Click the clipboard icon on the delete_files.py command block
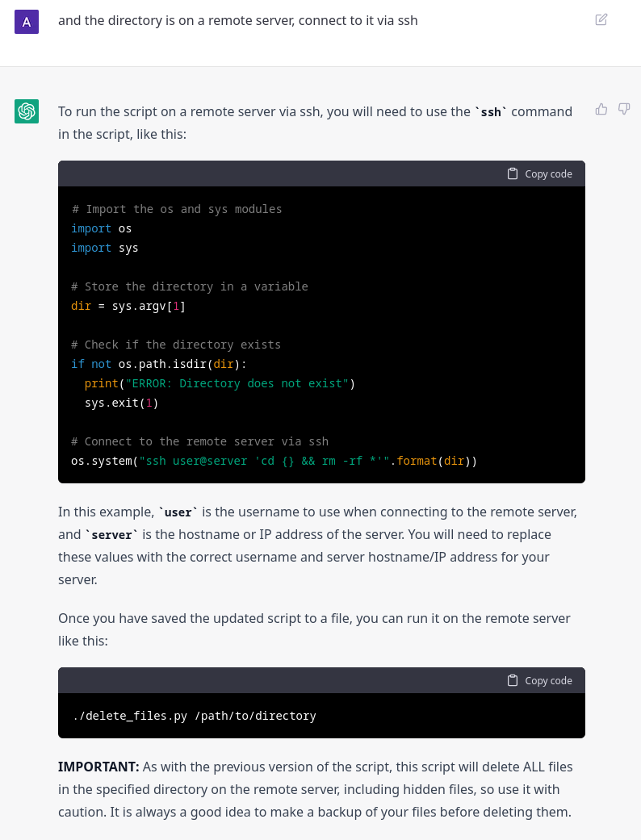The height and width of the screenshot is (840, 641). tap(513, 680)
